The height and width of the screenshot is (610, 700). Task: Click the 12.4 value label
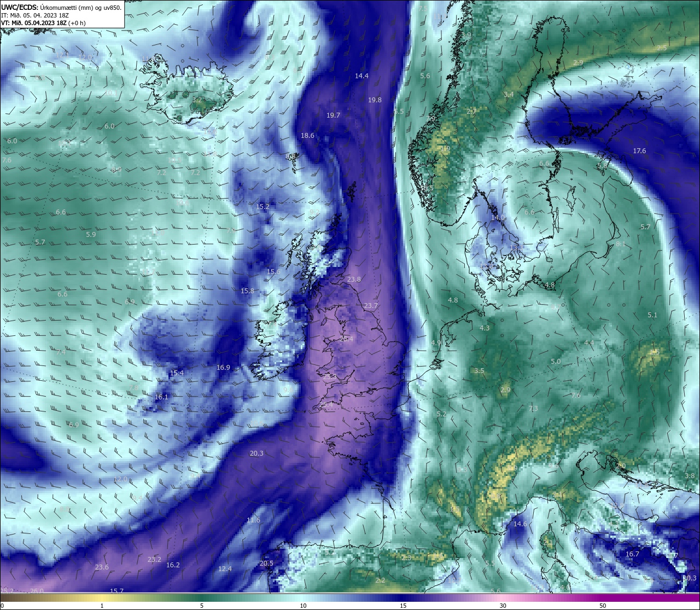point(225,569)
